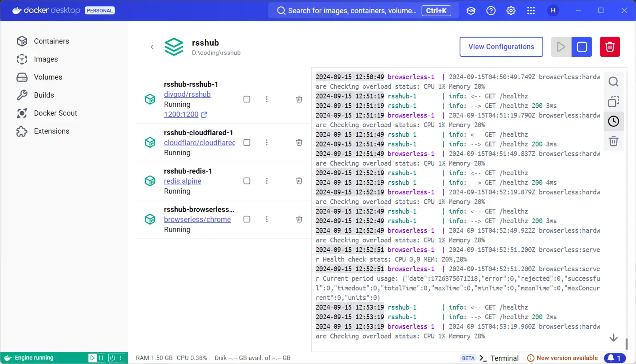636x364 pixels.
Task: Check the rsshub-cloudflared-1 container checkbox
Action: (247, 142)
